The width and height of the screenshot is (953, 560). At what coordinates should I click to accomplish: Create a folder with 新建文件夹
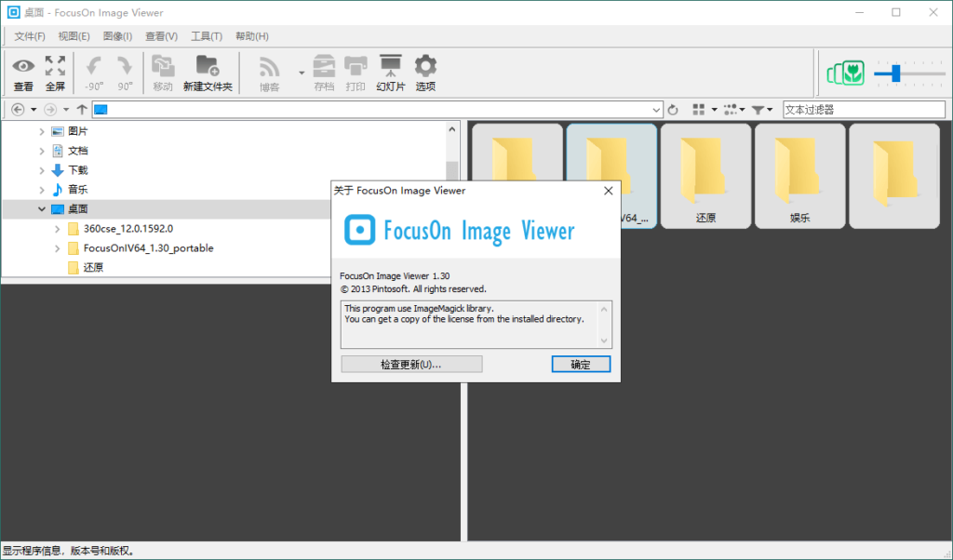point(208,73)
